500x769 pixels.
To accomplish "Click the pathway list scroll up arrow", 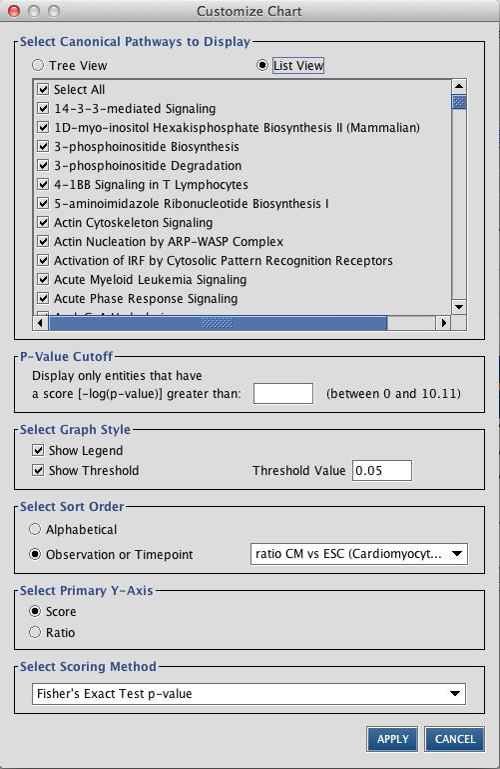I will tap(459, 86).
